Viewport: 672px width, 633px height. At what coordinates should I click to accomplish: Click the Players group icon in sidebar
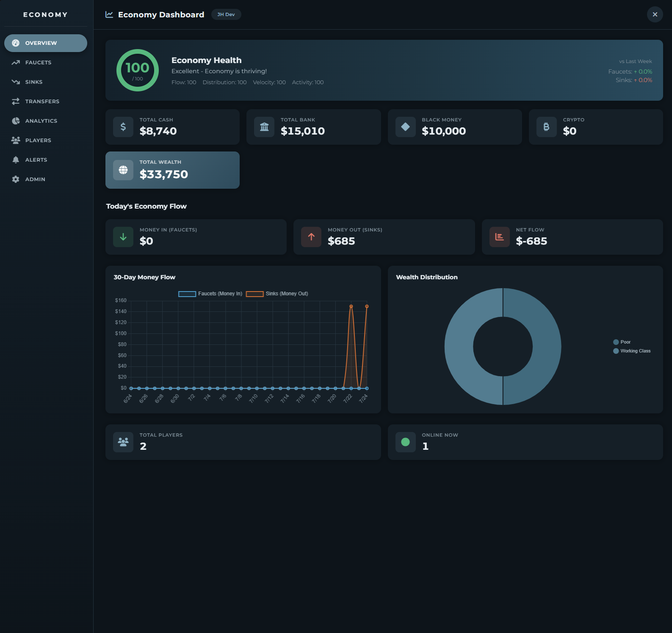(16, 140)
